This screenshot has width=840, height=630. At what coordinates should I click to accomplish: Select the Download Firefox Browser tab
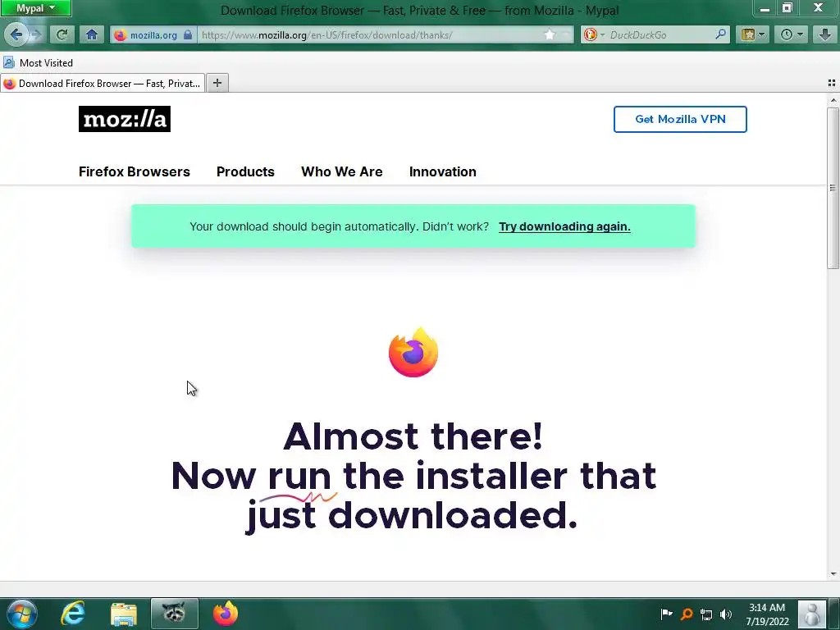[x=103, y=83]
